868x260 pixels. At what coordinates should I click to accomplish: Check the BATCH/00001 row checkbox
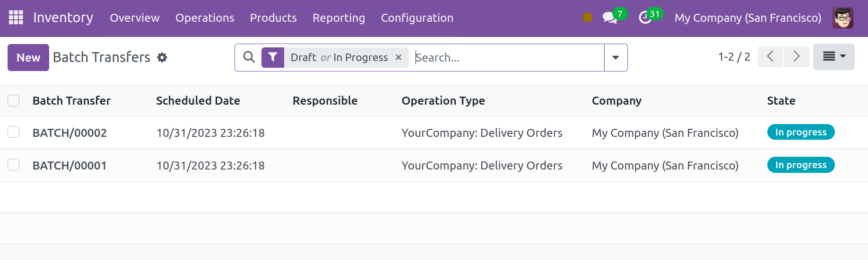point(14,165)
